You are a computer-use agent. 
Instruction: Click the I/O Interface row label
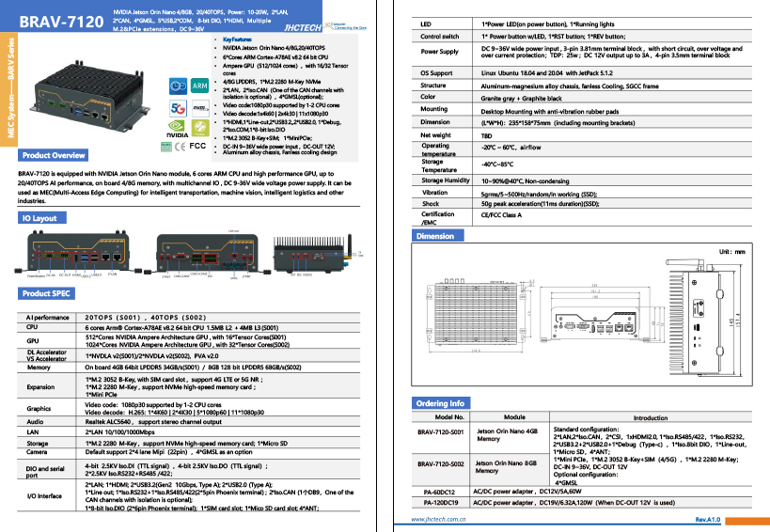44,496
